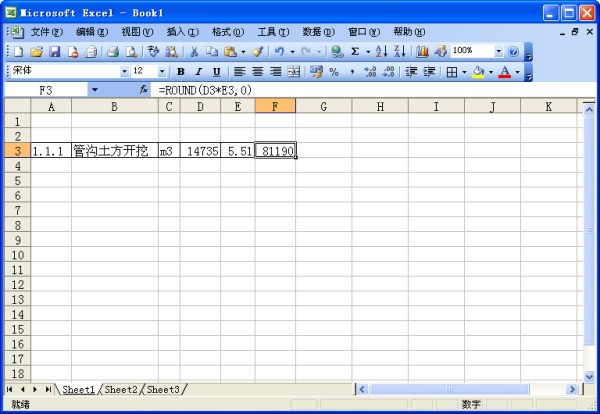
Task: Click the insert function fx button
Action: [143, 90]
